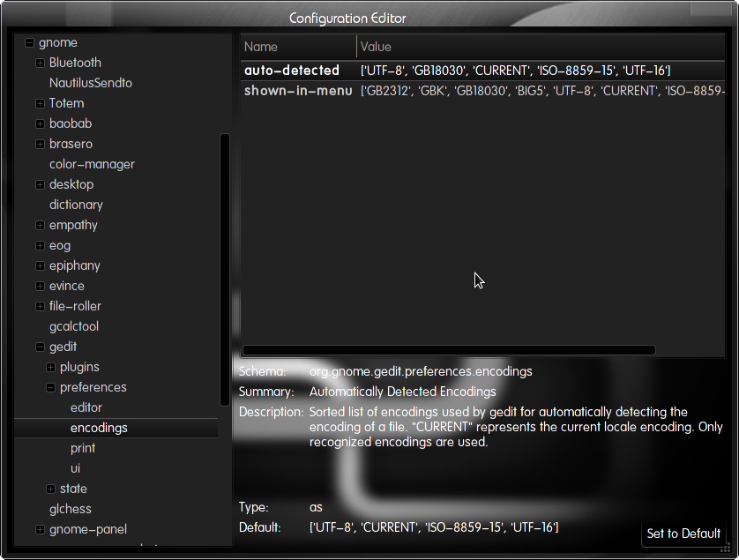
Task: Click the Set to Default button
Action: pos(683,534)
